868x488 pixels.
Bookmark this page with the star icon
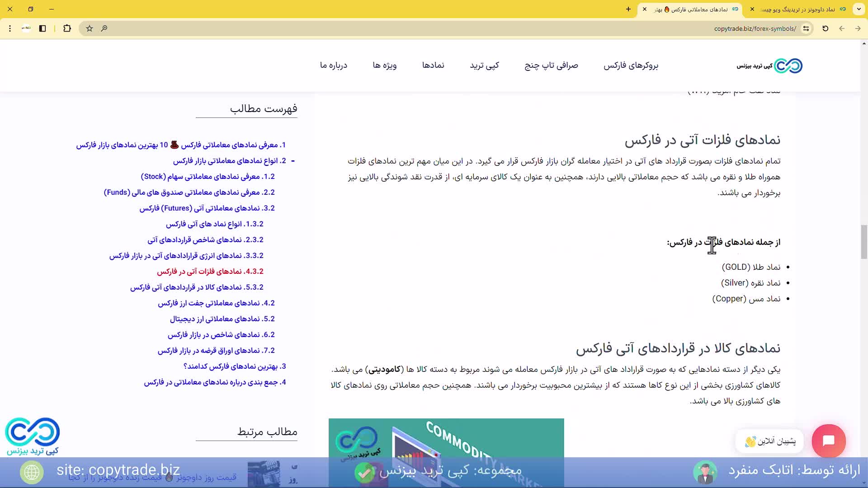point(90,28)
